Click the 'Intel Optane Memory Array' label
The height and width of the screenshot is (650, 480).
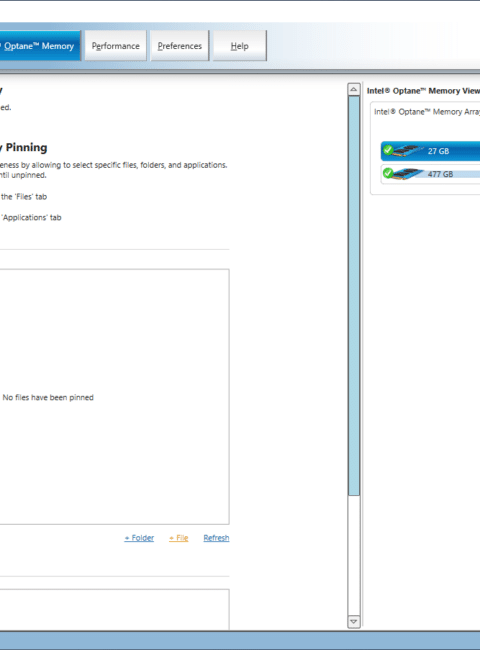427,112
